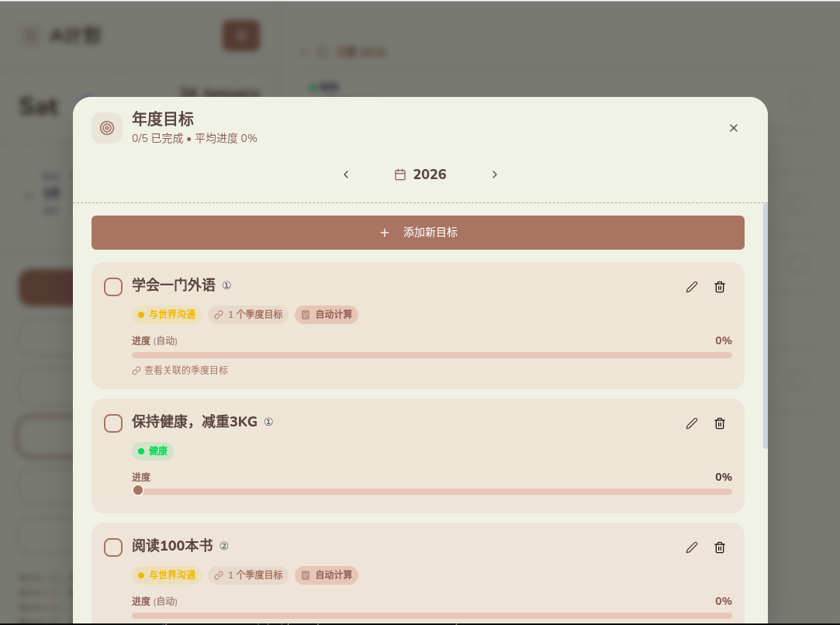Image resolution: width=840 pixels, height=625 pixels.
Task: Delete the 学会一门外语 goal
Action: pos(720,287)
